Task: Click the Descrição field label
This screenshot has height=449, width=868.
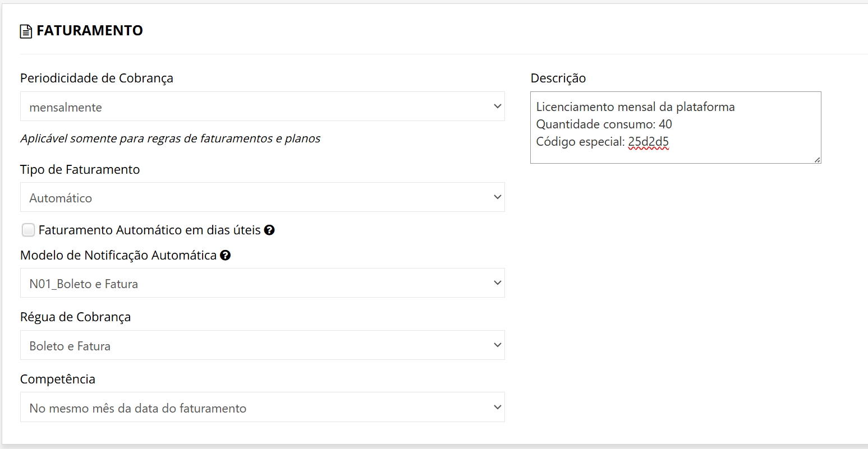Action: (x=558, y=78)
